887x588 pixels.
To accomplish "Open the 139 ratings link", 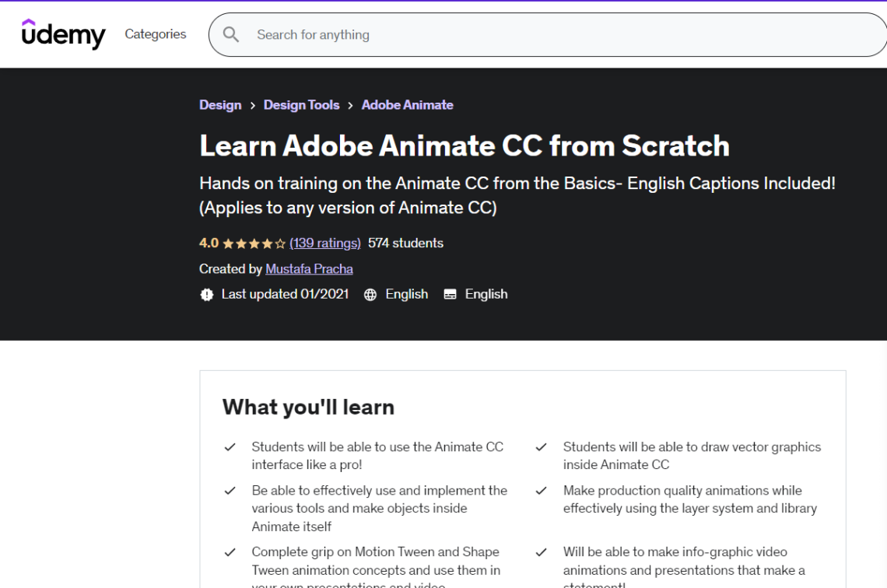I will [324, 243].
